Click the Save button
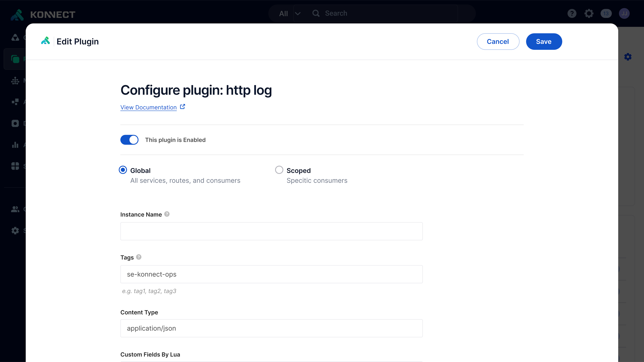The height and width of the screenshot is (362, 644). point(544,41)
